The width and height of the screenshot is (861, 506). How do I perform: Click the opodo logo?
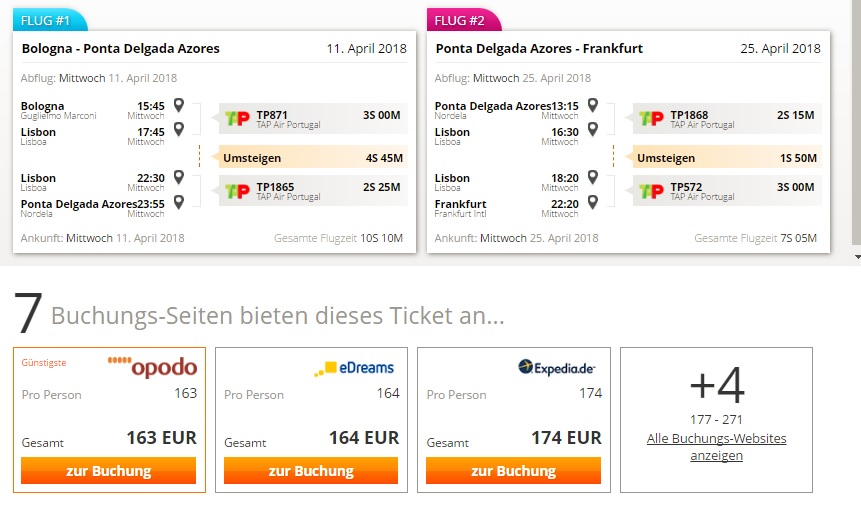pyautogui.click(x=152, y=367)
